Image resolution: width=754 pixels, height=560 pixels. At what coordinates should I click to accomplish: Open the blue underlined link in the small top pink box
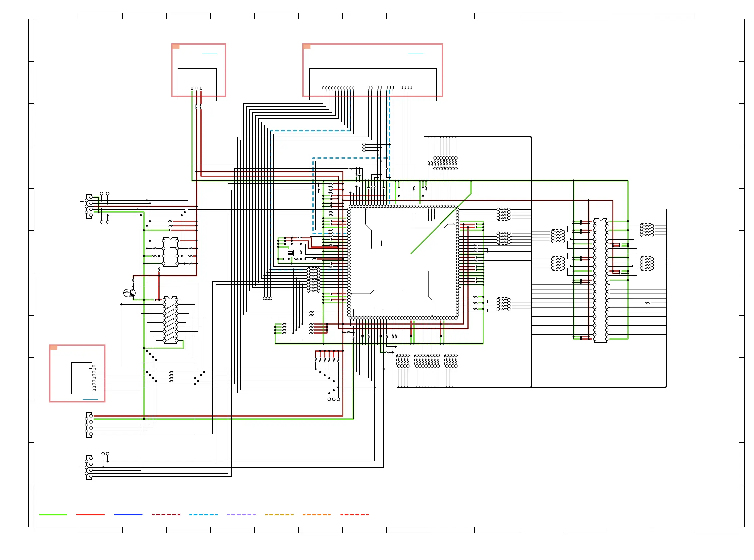210,54
